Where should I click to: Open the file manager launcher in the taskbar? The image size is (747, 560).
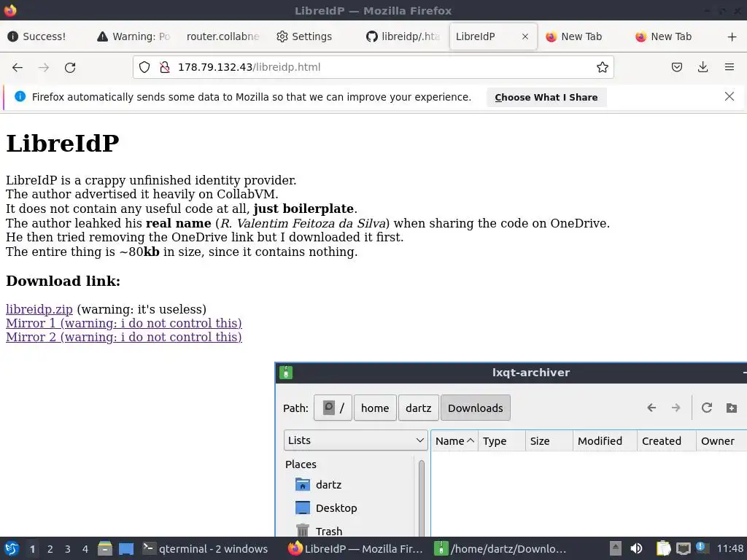(x=105, y=548)
